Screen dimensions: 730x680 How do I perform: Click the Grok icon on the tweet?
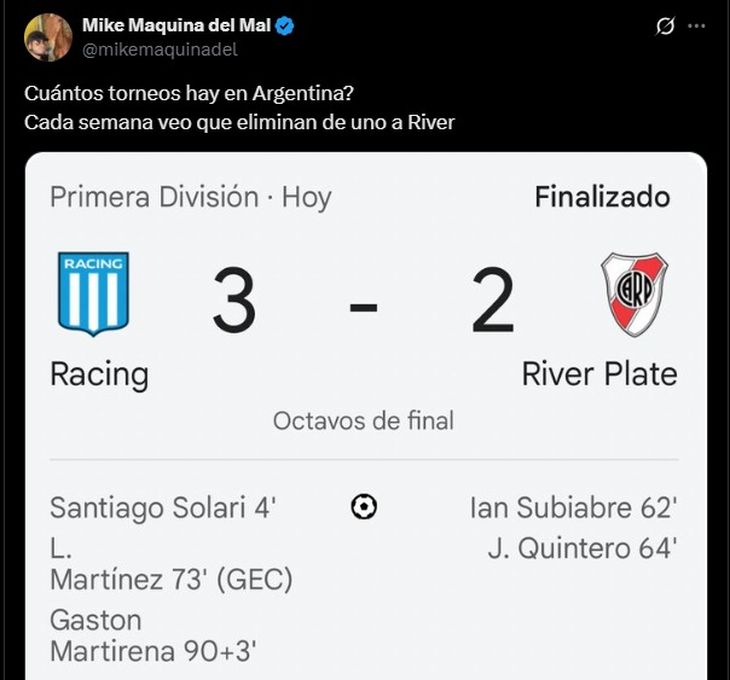coord(664,27)
